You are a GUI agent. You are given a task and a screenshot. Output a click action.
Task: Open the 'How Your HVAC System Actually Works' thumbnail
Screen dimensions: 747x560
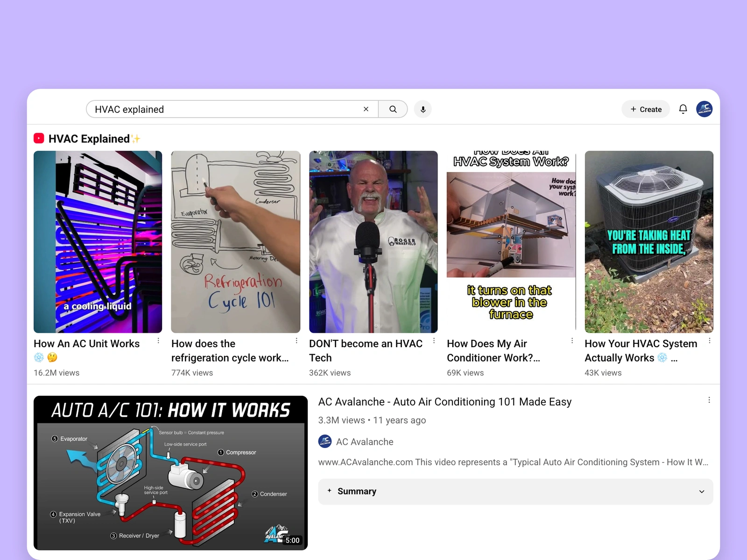tap(649, 242)
